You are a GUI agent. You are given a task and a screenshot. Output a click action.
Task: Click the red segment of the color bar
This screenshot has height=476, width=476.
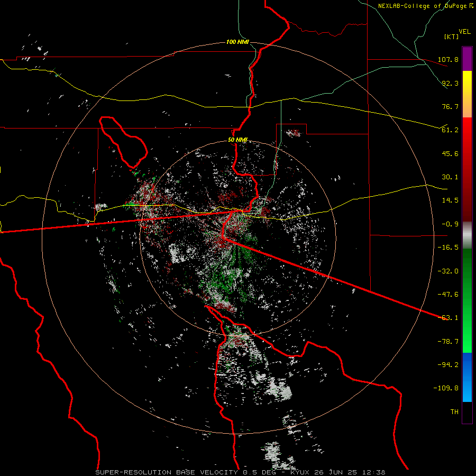click(x=467, y=169)
